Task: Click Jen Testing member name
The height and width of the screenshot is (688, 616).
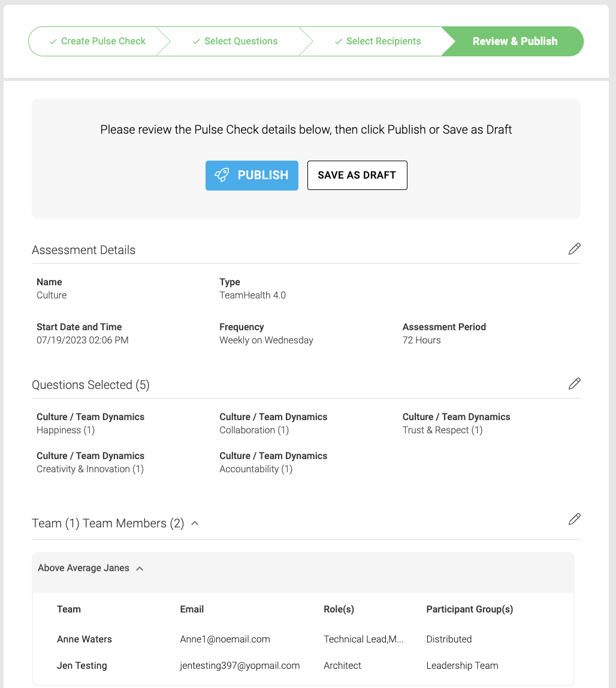Action: click(82, 665)
